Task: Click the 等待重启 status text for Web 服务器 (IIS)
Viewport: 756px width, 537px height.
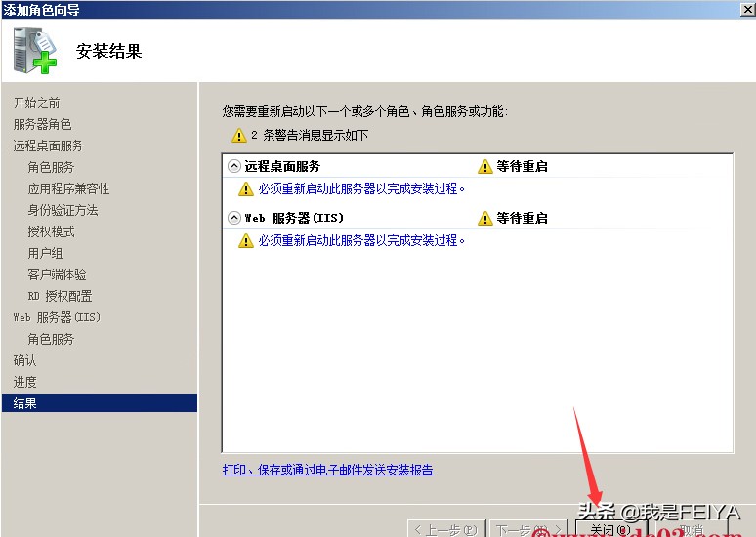Action: [x=523, y=218]
